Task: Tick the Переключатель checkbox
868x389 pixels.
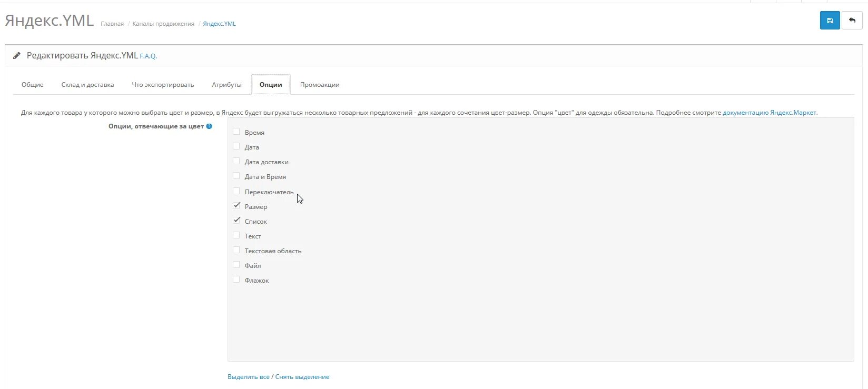Action: pyautogui.click(x=236, y=191)
